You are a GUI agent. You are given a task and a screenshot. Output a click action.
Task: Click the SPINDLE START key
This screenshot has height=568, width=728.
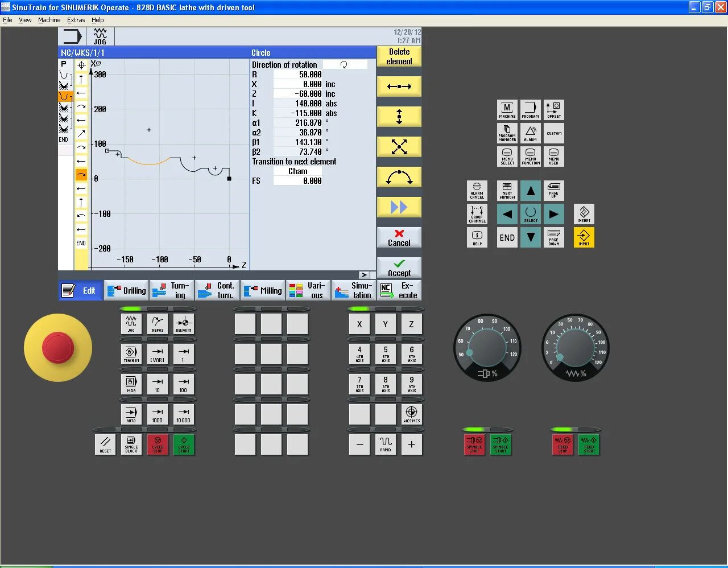(x=500, y=444)
